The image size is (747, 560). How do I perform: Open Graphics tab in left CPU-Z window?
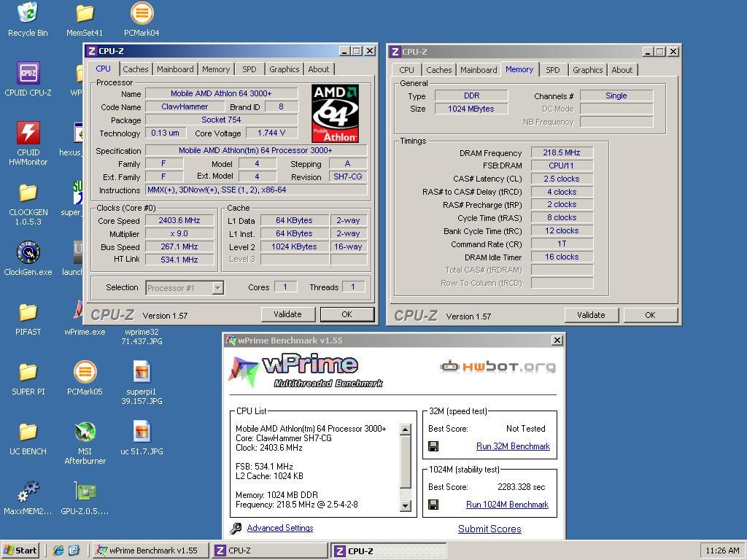click(x=284, y=69)
